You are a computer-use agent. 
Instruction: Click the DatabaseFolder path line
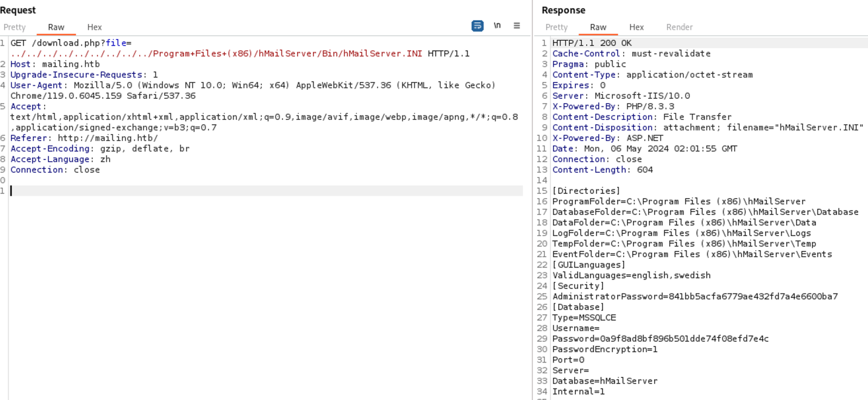point(706,212)
